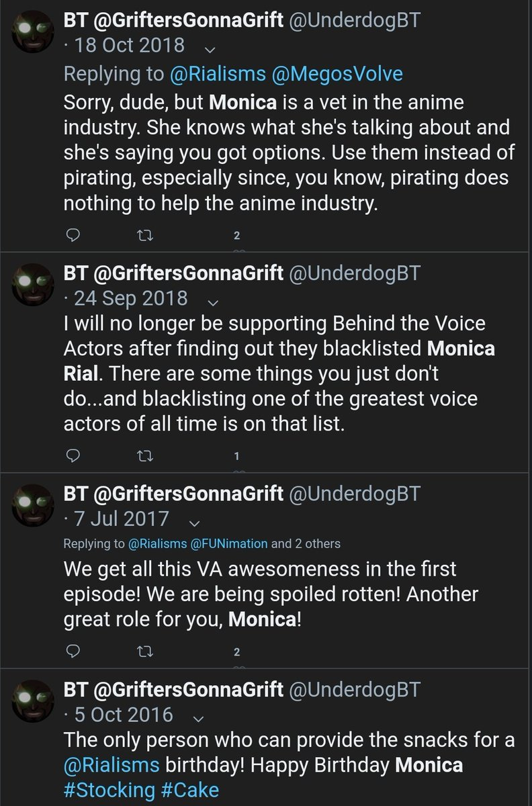The image size is (532, 806).
Task: Reply to the 18 Oct 2018 tweet
Action: (75, 235)
